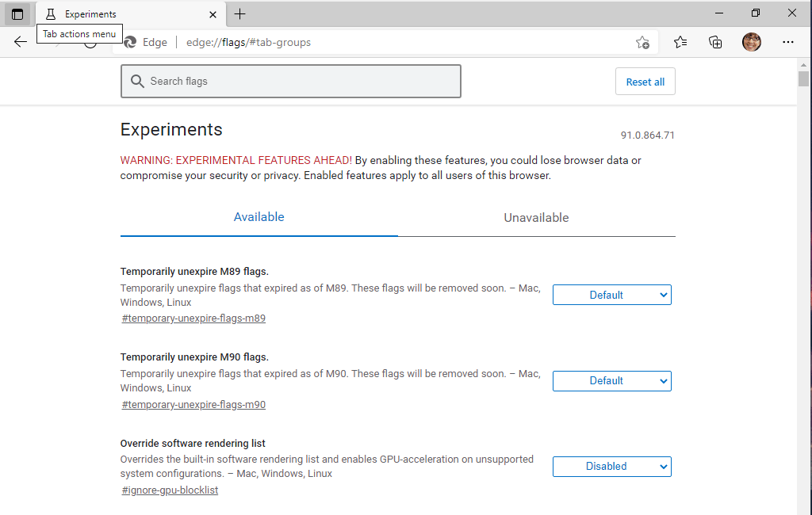
Task: Switch to the Unavailable tab
Action: click(536, 218)
